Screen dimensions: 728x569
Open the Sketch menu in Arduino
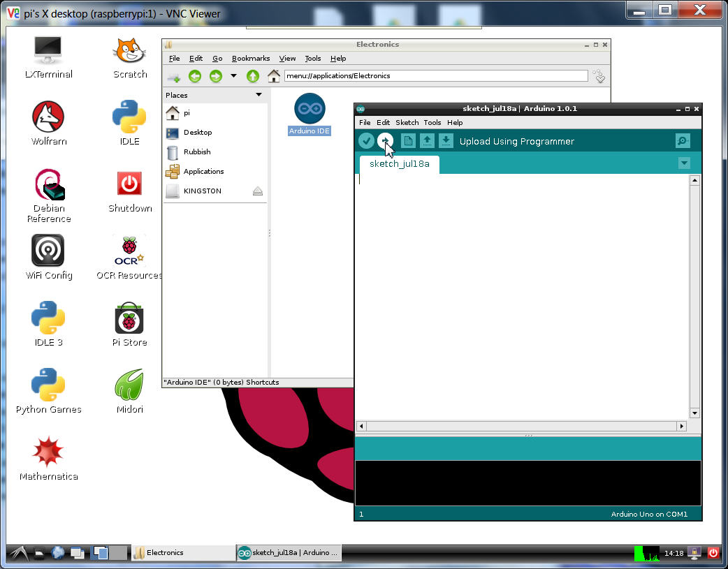click(x=407, y=122)
